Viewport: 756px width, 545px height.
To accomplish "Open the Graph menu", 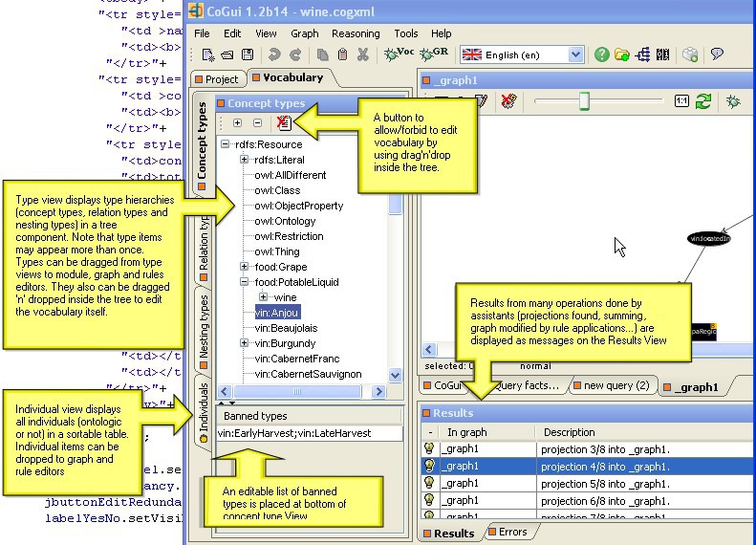I will coord(304,33).
